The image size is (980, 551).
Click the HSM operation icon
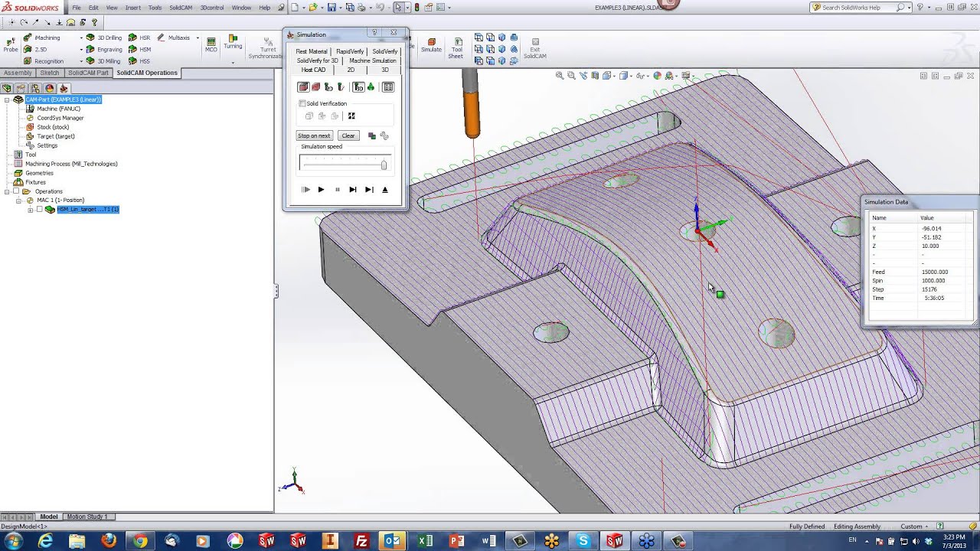tap(132, 49)
